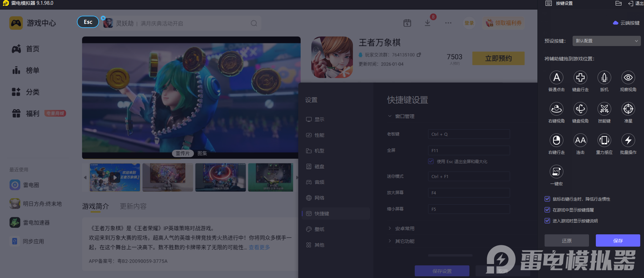Click the 保存 button in keymap panel
The image size is (644, 278).
click(x=618, y=240)
